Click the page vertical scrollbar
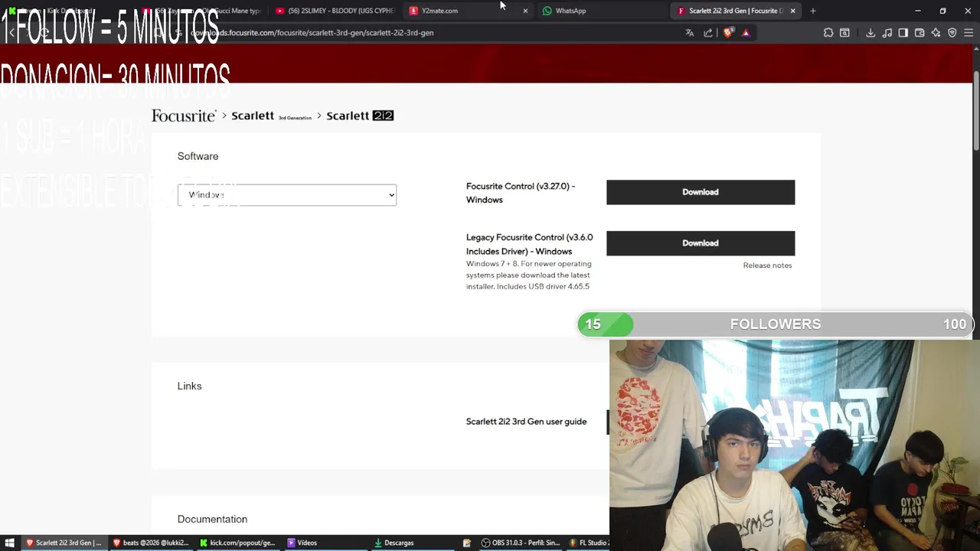The width and height of the screenshot is (980, 551). 976,111
